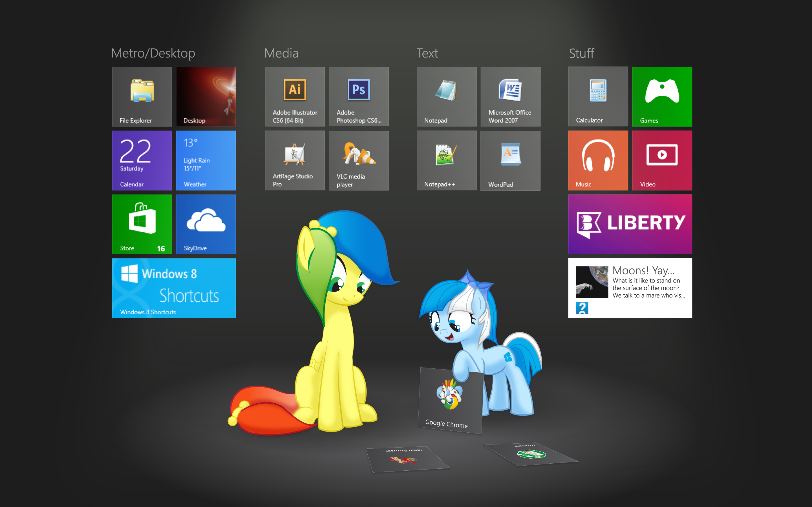
Task: Open the green Games tile
Action: click(662, 97)
